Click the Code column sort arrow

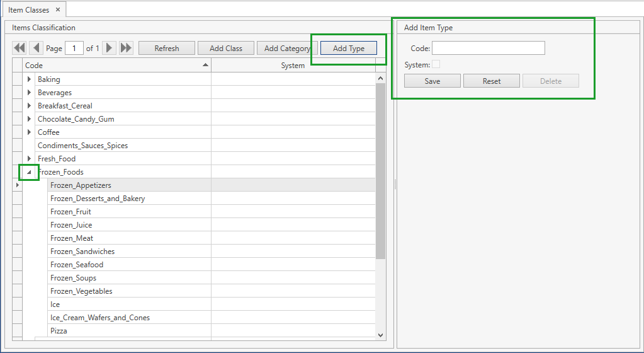coord(205,65)
